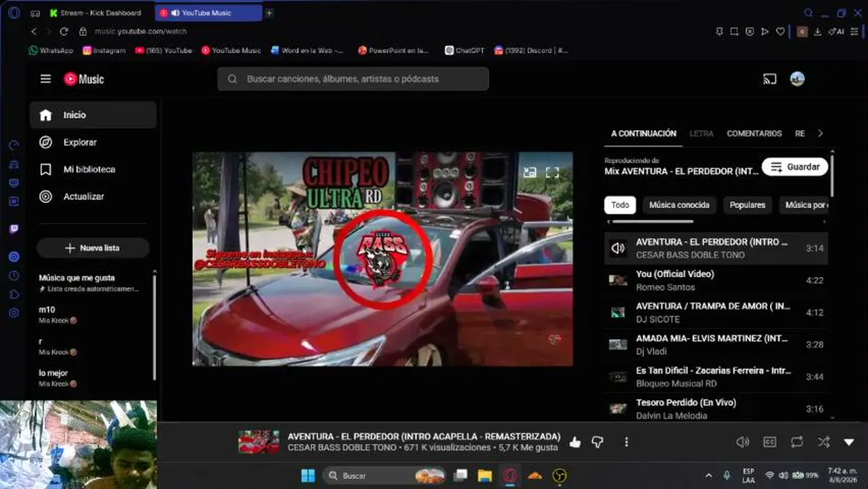Click the pin icon in browser toolbar

(x=719, y=31)
